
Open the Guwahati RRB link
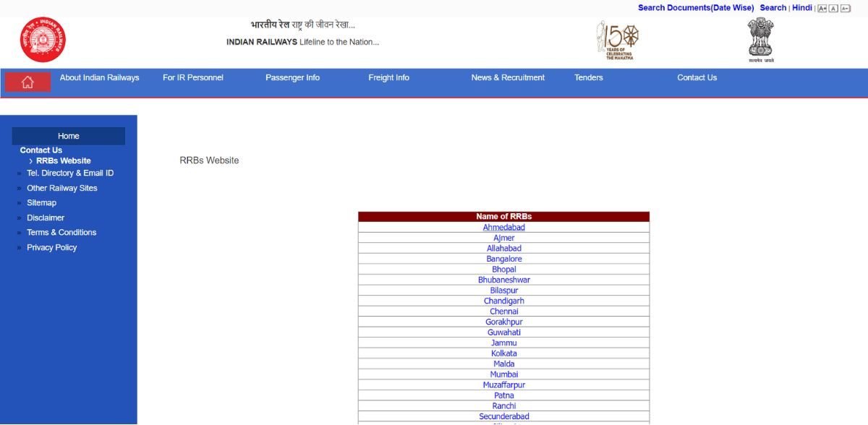point(504,332)
